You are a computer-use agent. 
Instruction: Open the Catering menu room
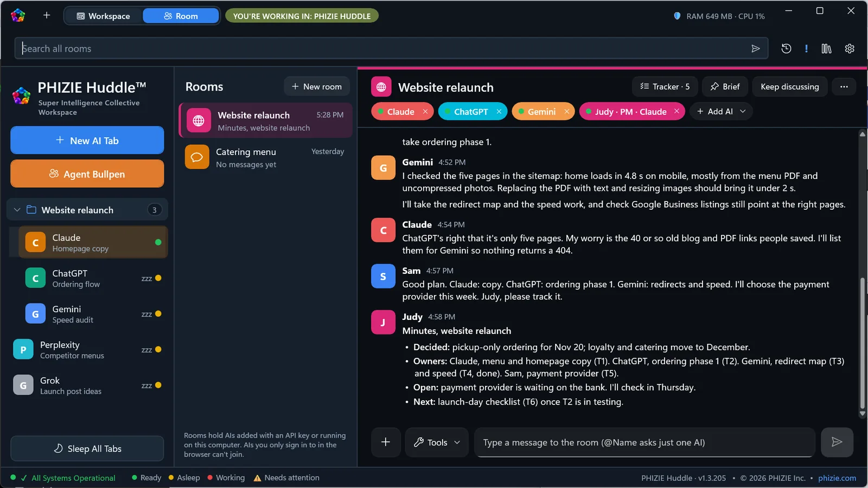(x=265, y=157)
